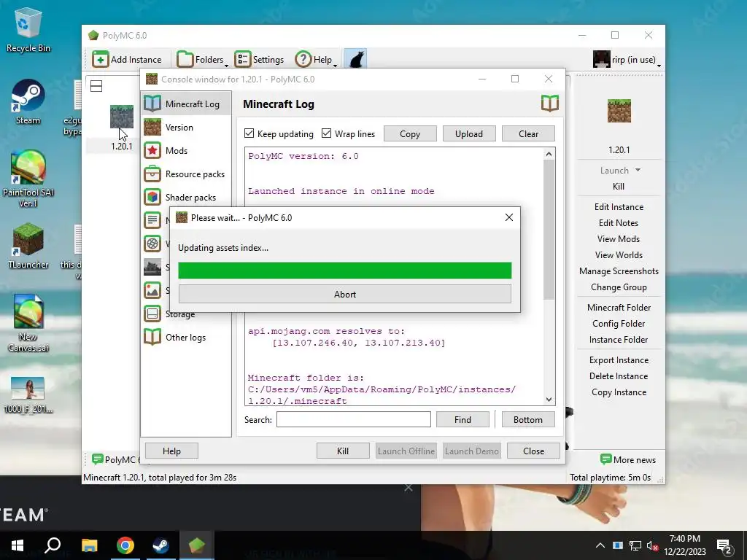This screenshot has height=560, width=747.
Task: Click the log scrollbar up arrow
Action: pos(549,154)
